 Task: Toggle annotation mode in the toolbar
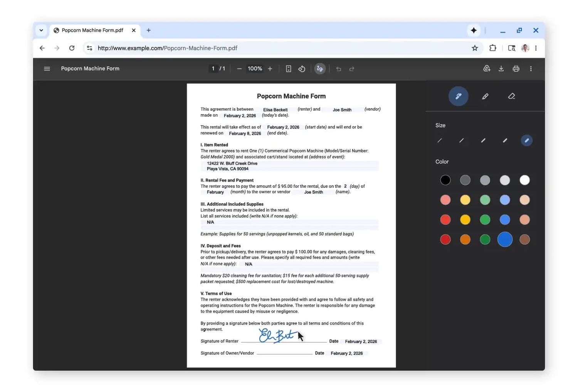pos(320,69)
